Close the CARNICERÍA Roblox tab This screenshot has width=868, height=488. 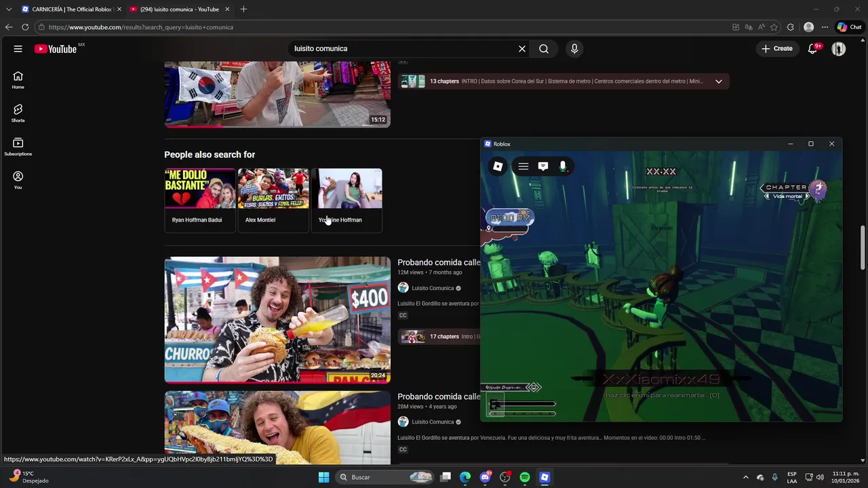[x=119, y=9]
